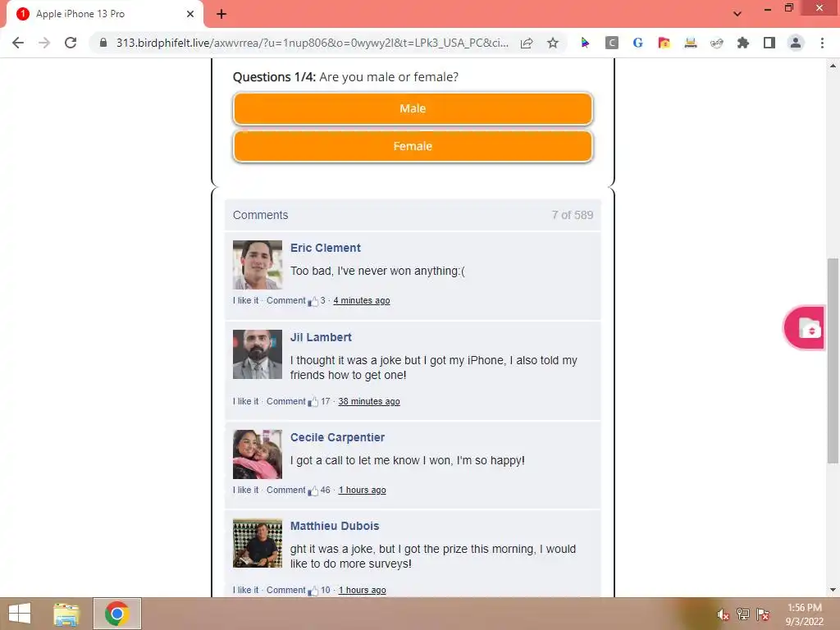The width and height of the screenshot is (840, 630).
Task: Click 'I like it' on Matthieu Dubois's comment
Action: pos(245,590)
